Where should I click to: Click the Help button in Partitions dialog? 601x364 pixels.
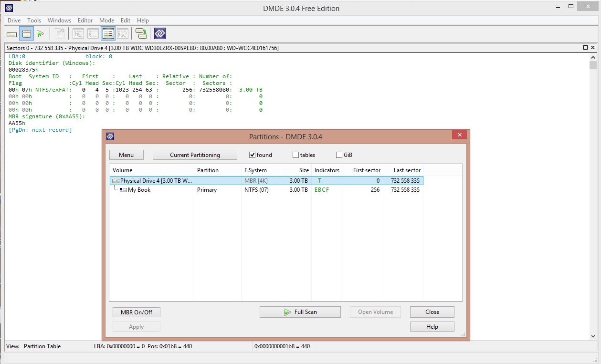tap(432, 327)
